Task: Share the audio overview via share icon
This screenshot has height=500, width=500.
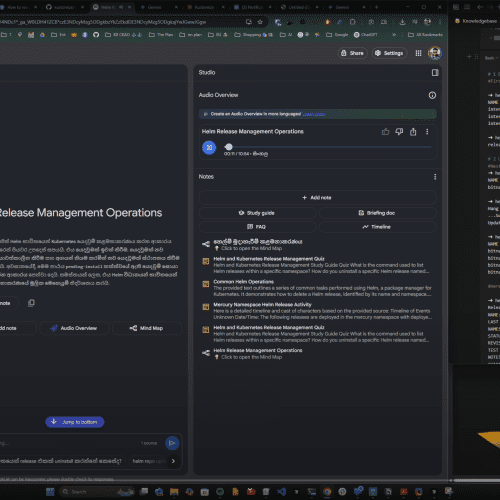Action: 413,132
